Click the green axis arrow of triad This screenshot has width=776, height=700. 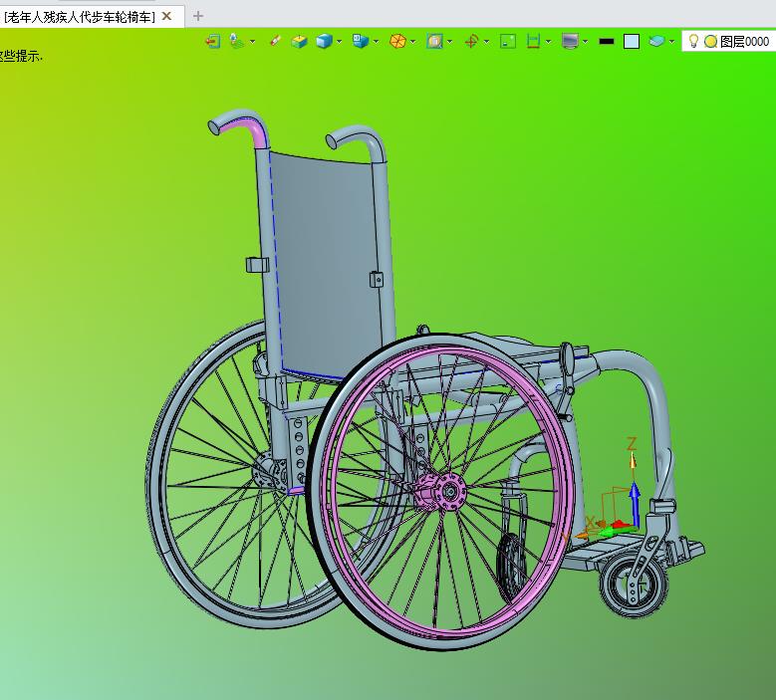click(617, 532)
